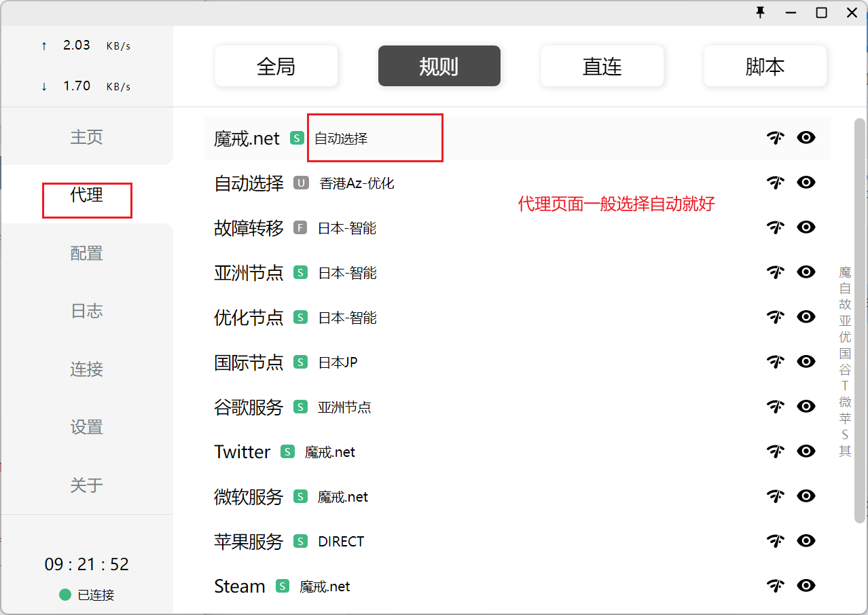Run latency test for Twitter group

(x=775, y=451)
